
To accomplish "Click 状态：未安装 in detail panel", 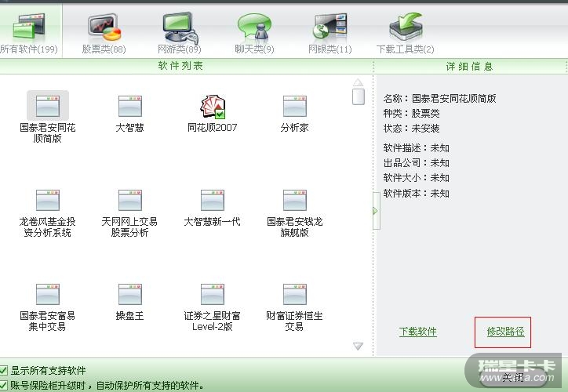I will 412,129.
